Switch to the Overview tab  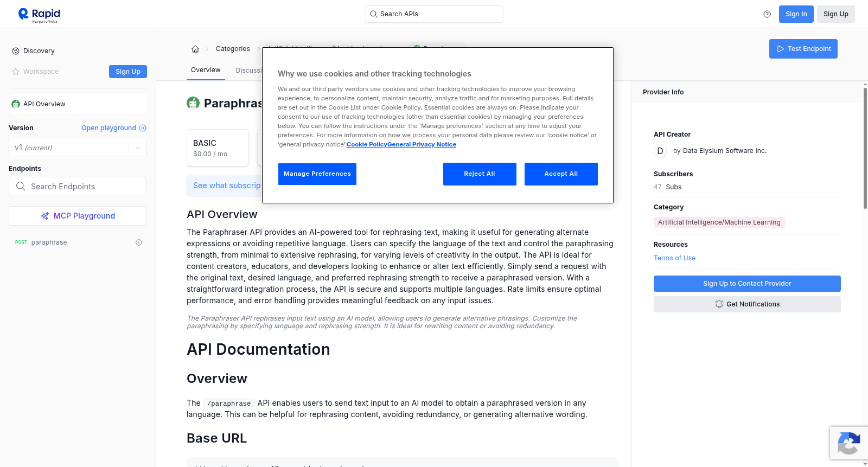click(x=206, y=70)
